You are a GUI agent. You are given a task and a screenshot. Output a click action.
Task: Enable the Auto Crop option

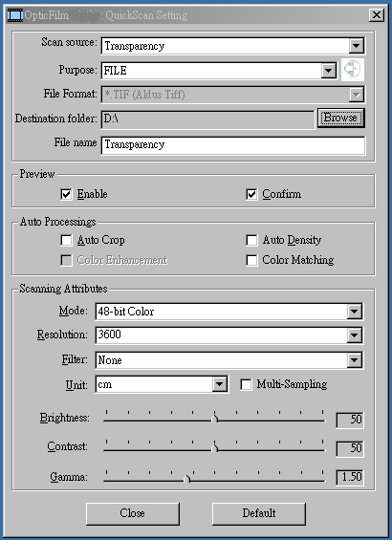(x=66, y=240)
